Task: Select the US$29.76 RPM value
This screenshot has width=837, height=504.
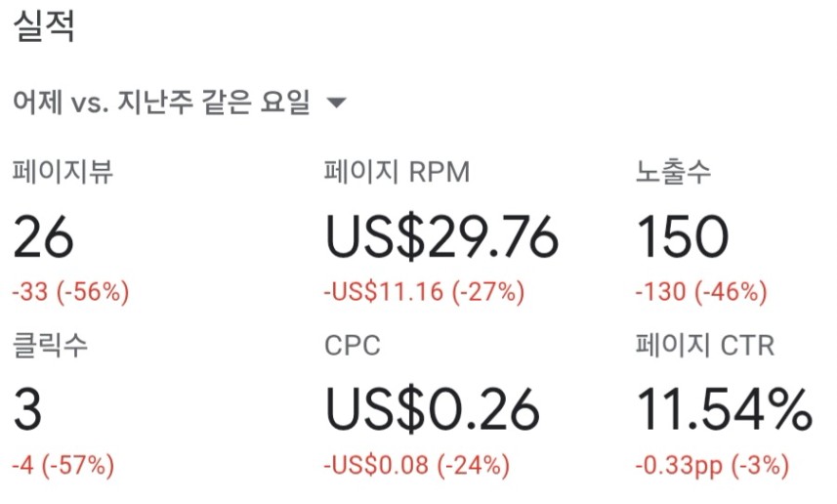Action: pos(442,237)
